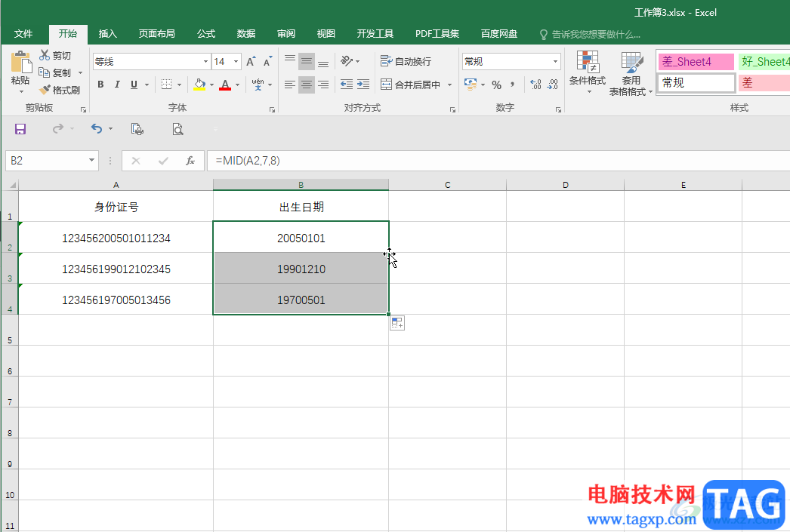Open borders dropdown arrow
Viewport: 790px width, 532px height.
[x=179, y=85]
